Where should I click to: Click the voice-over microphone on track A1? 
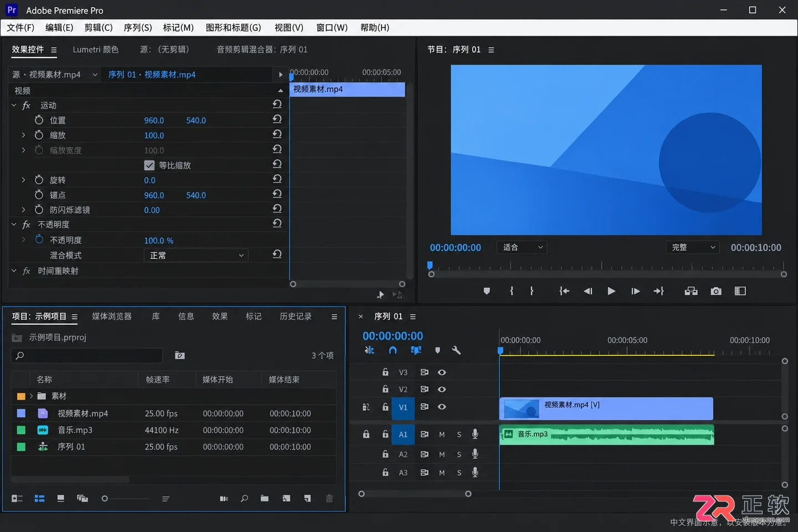pyautogui.click(x=475, y=434)
